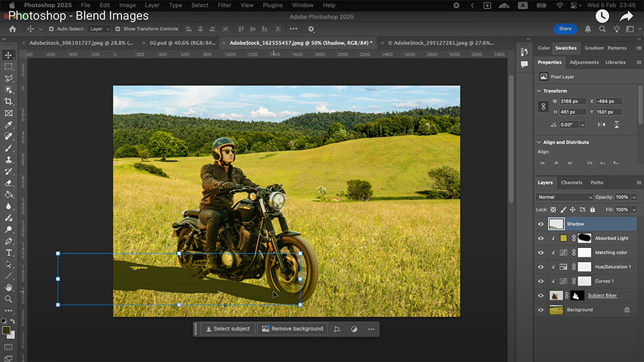Viewport: 644px width, 362px height.
Task: Select the Zoom tool in the toolbar
Action: [9, 299]
